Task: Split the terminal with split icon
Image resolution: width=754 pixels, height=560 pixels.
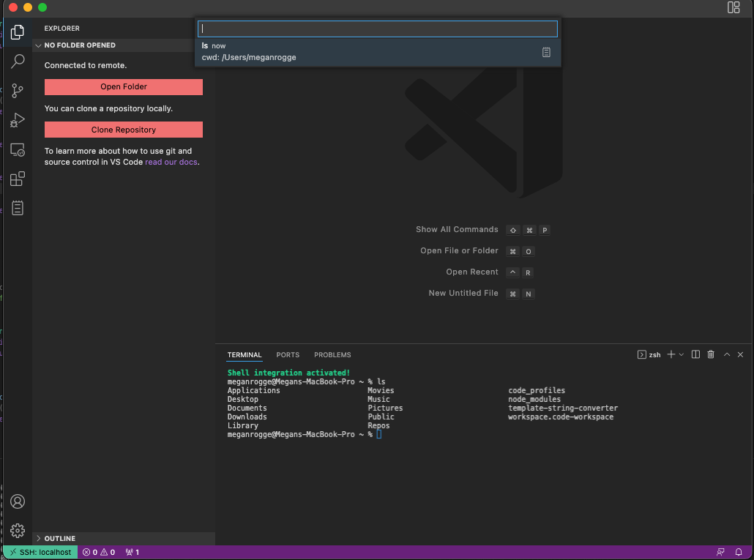Action: pos(695,354)
